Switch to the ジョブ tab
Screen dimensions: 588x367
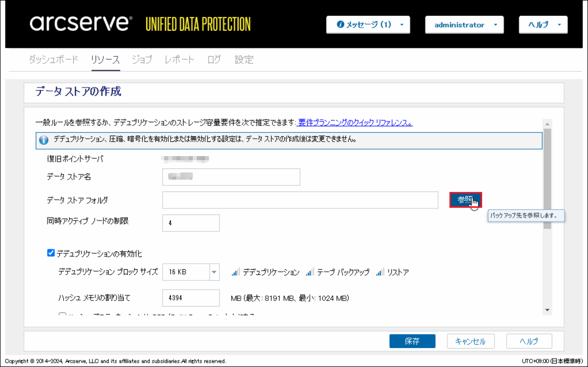[142, 59]
